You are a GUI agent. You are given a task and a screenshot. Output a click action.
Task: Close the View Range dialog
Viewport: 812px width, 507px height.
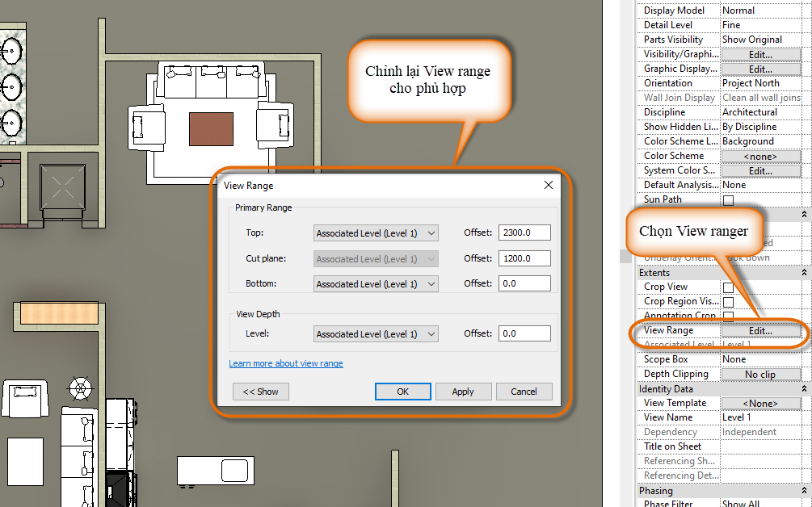point(549,186)
